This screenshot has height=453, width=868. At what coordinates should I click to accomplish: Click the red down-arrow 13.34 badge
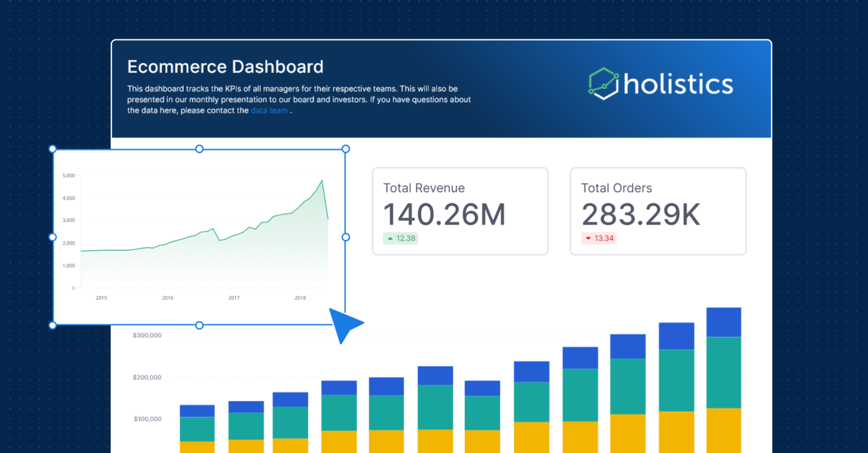point(599,238)
